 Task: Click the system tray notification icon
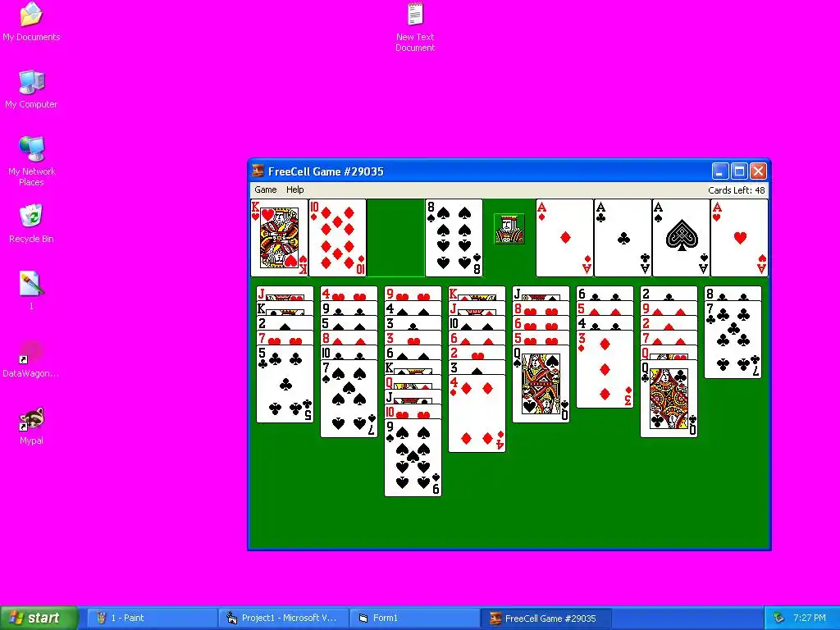(778, 619)
